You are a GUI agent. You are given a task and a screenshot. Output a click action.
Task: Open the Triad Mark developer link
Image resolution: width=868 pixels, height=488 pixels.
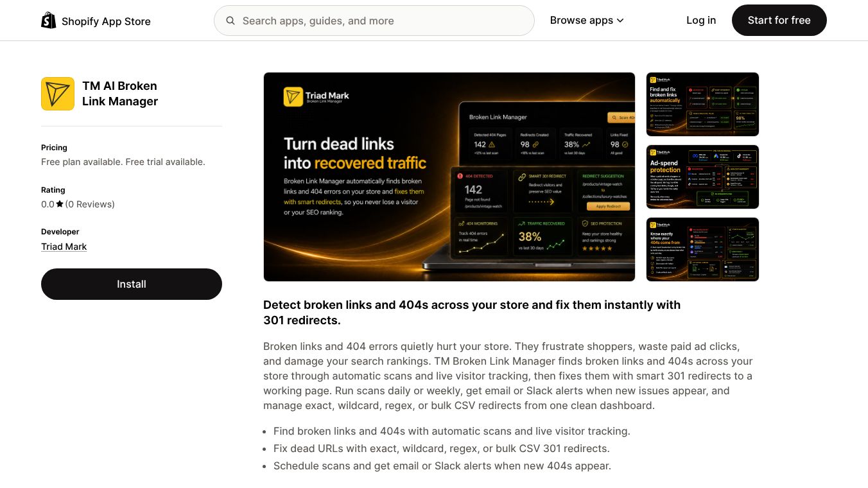tap(64, 247)
